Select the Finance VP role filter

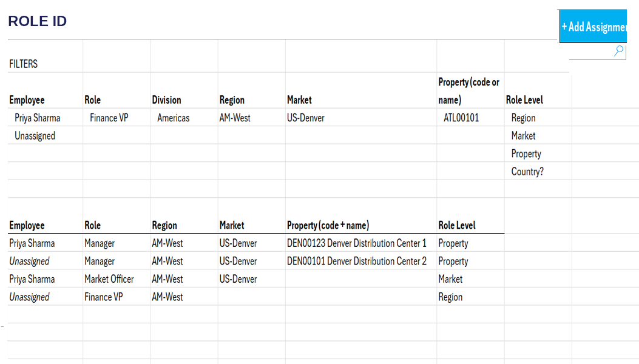(x=109, y=118)
